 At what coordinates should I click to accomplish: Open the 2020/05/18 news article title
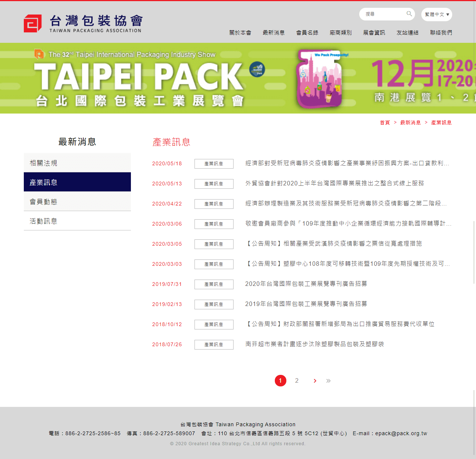point(347,163)
